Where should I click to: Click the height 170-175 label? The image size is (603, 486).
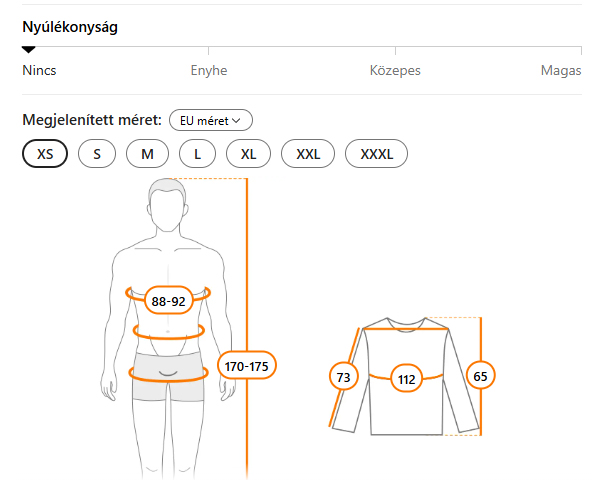(249, 366)
